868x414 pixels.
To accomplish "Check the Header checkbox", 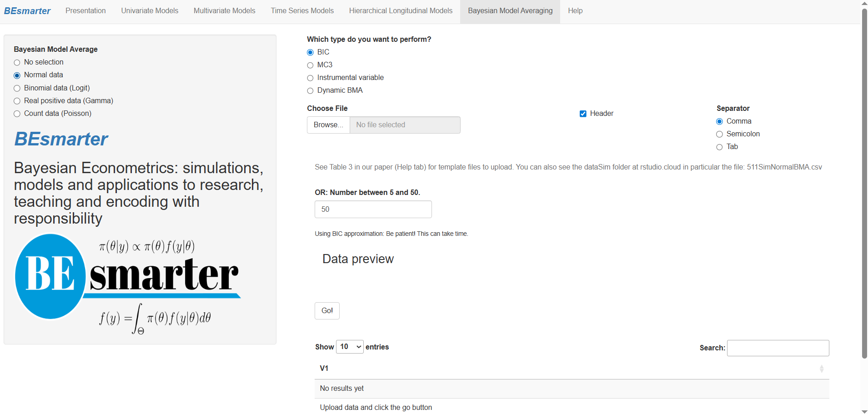I will [583, 114].
